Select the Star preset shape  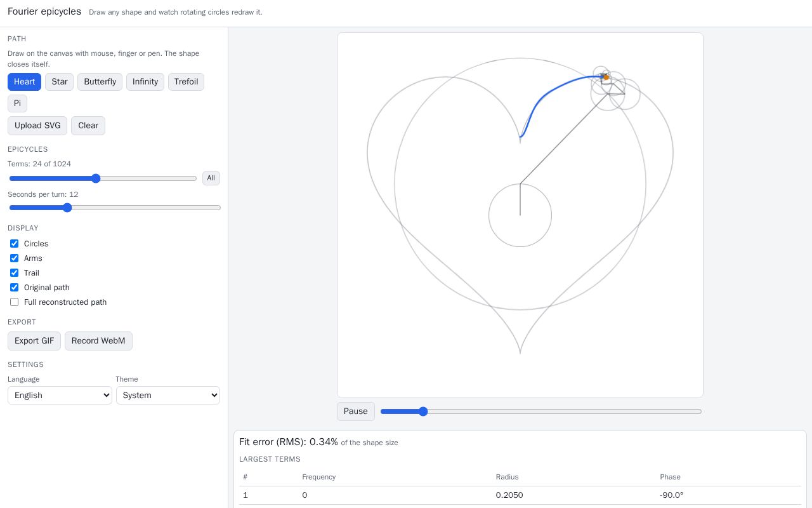point(60,82)
